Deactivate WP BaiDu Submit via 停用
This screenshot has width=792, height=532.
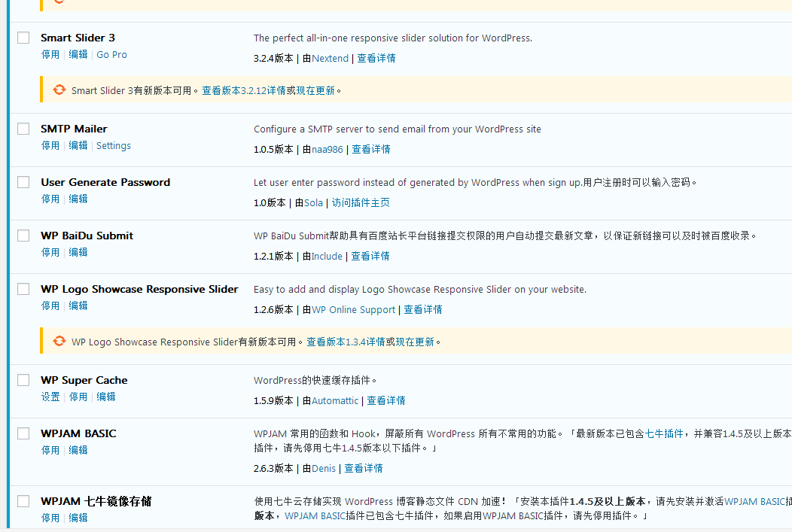pyautogui.click(x=50, y=252)
